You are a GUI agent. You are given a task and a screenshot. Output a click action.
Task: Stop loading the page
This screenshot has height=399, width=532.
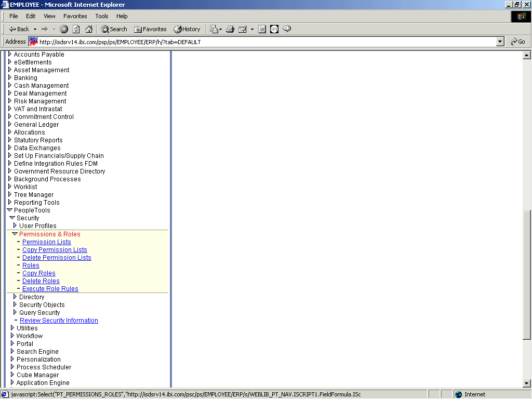click(63, 29)
